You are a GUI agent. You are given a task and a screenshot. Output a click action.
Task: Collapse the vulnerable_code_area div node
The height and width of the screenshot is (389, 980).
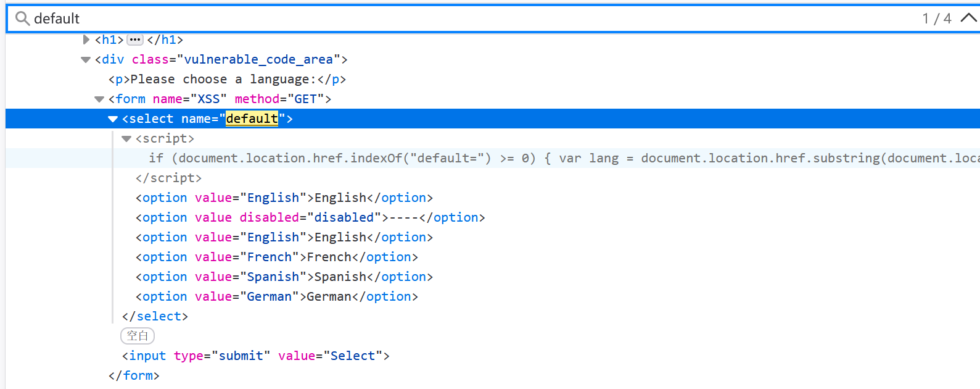(86, 60)
